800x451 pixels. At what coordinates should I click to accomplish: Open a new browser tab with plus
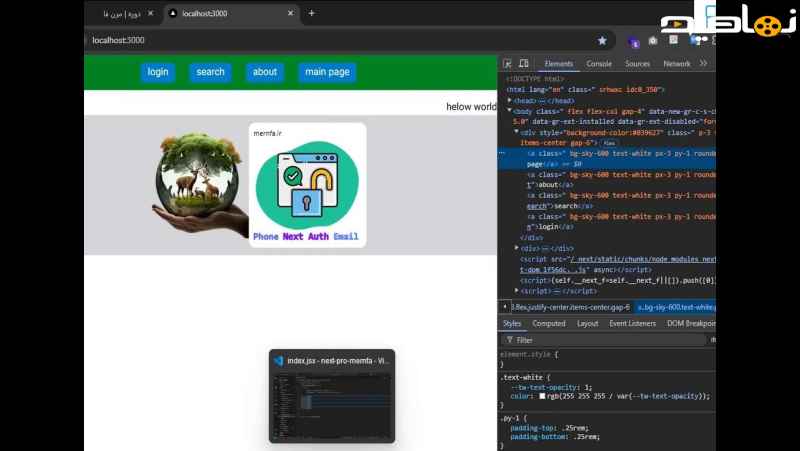pyautogui.click(x=311, y=13)
